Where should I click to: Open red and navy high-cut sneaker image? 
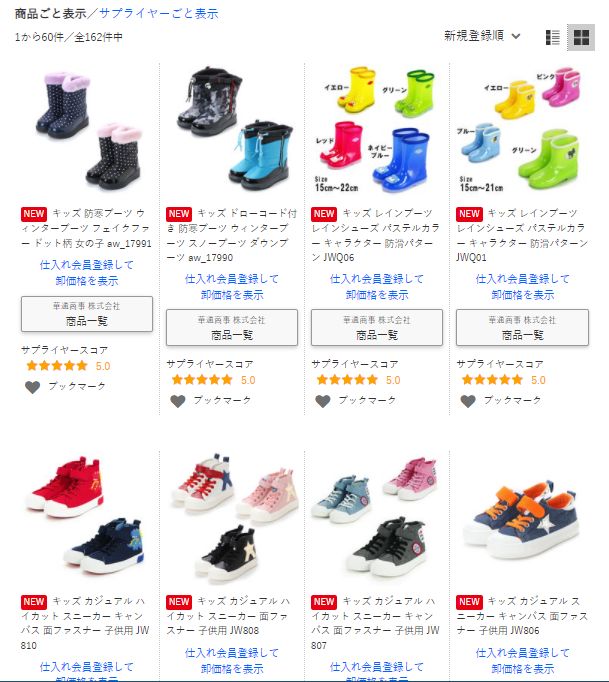click(x=87, y=516)
